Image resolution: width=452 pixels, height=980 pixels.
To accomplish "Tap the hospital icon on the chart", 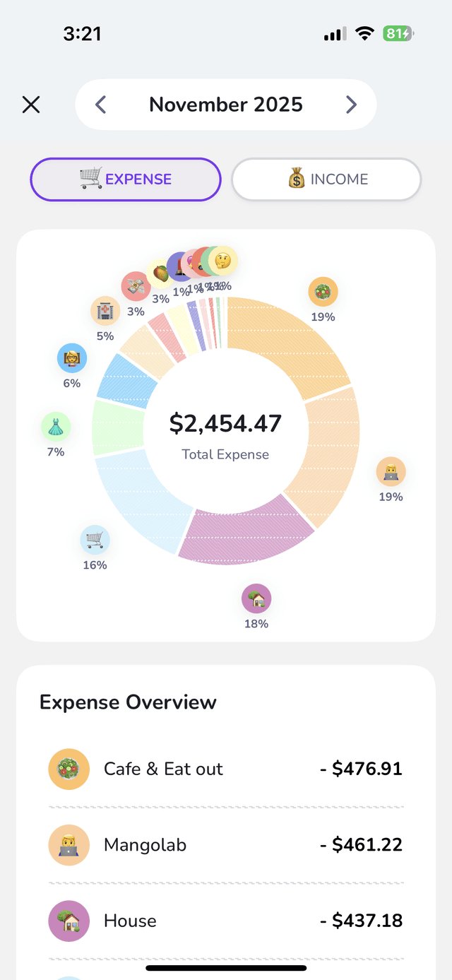I will coord(105,311).
